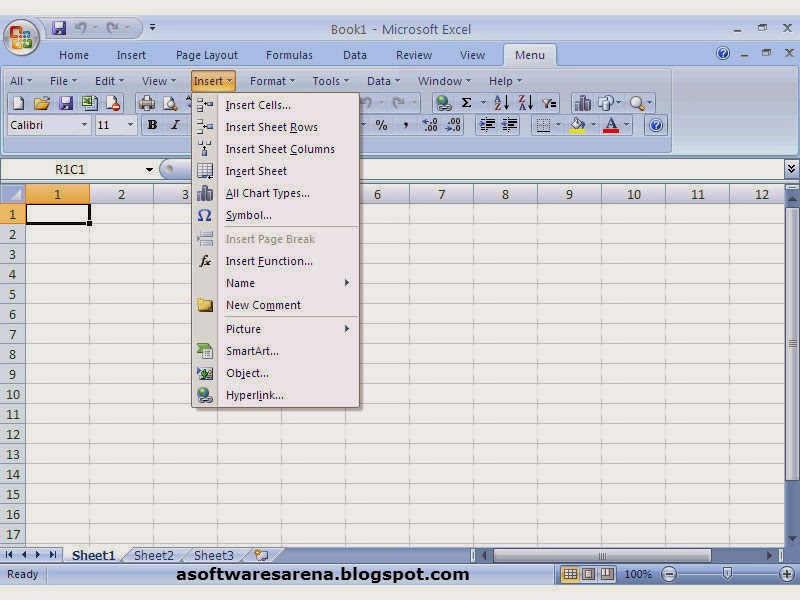800x600 pixels.
Task: Open the font size 11 dropdown
Action: click(x=130, y=125)
